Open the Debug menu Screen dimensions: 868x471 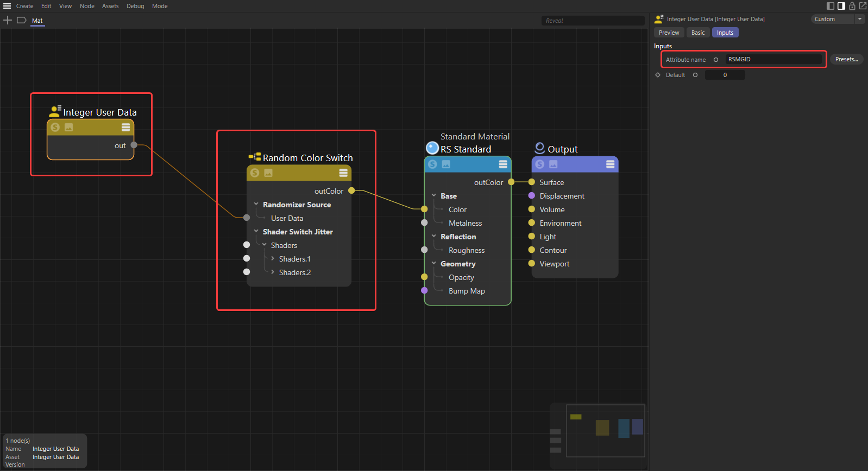[135, 6]
